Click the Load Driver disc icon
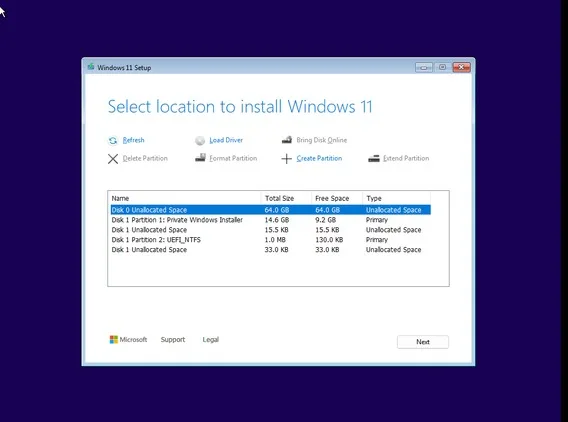568x422 pixels. [200, 141]
